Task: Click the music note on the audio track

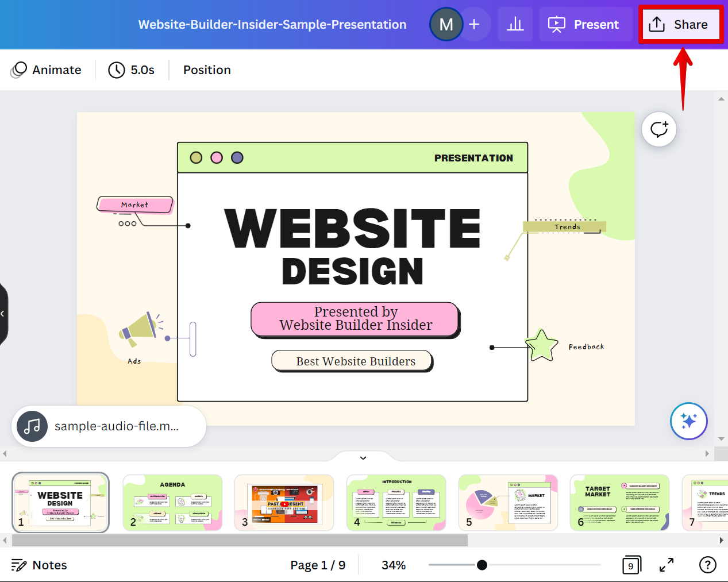Action: (x=32, y=426)
